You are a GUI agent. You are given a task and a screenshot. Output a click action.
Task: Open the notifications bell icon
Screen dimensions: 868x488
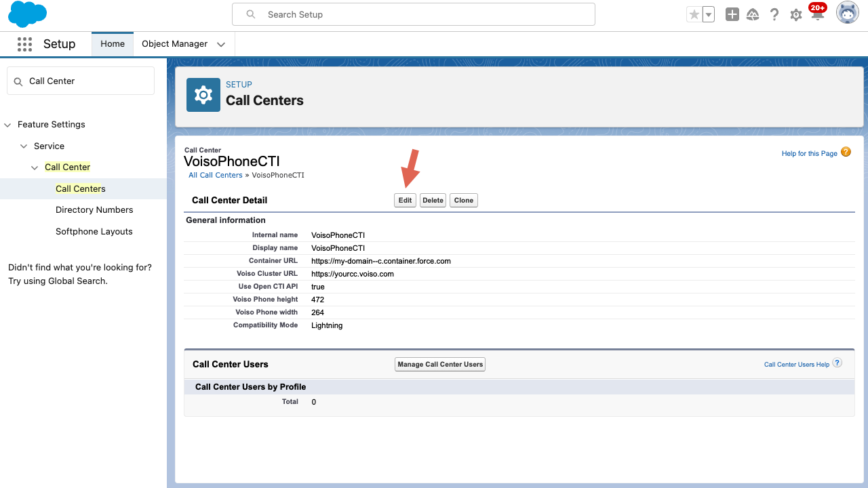(817, 13)
